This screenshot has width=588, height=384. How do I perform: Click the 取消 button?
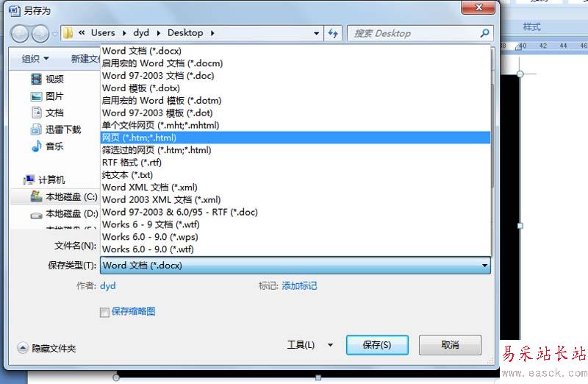tap(450, 345)
